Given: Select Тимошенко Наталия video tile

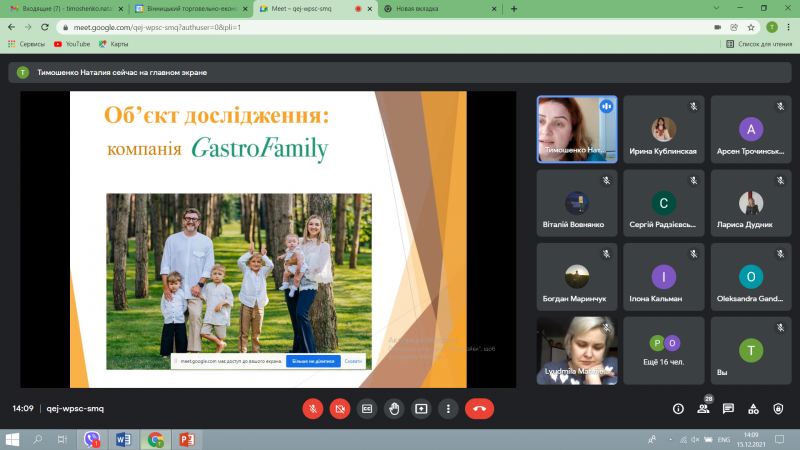Looking at the screenshot, I should coord(577,129).
